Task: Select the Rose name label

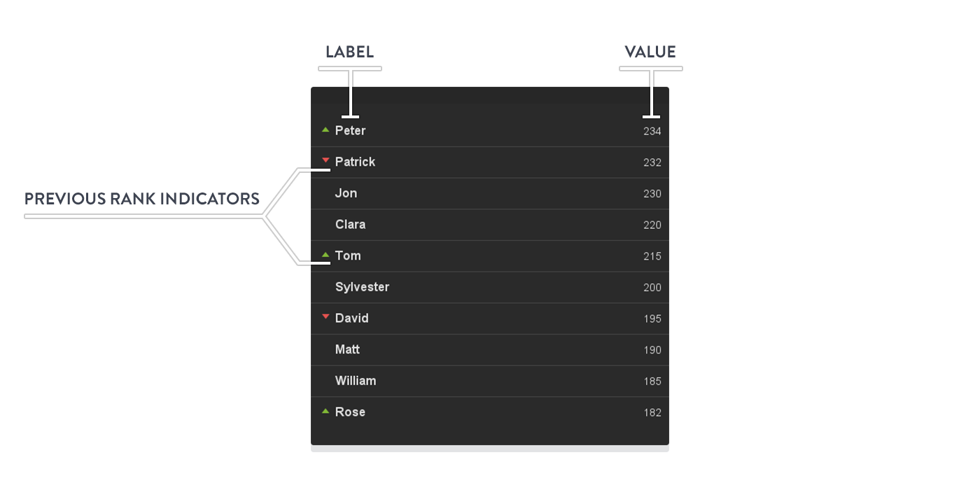Action: [x=350, y=412]
